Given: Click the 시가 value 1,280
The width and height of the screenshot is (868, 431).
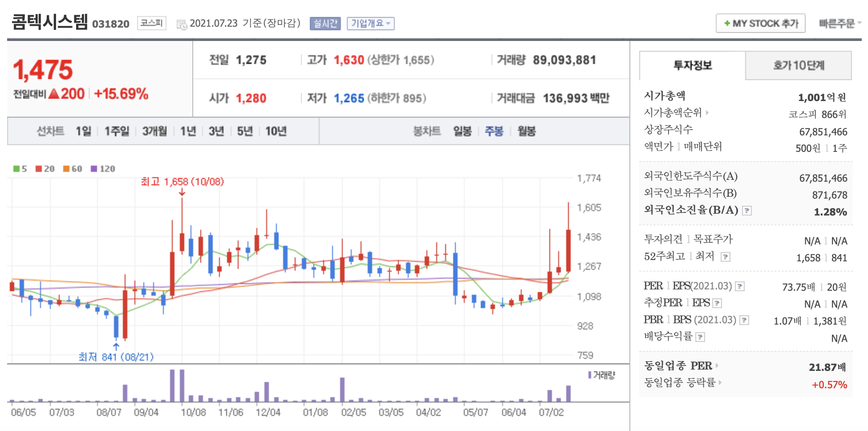Looking at the screenshot, I should point(251,98).
